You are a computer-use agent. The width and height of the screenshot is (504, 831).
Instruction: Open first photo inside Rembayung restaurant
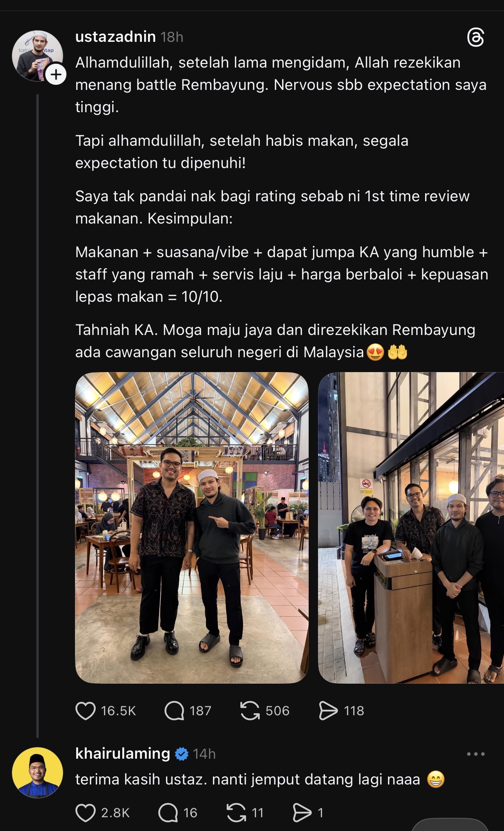pos(192,528)
